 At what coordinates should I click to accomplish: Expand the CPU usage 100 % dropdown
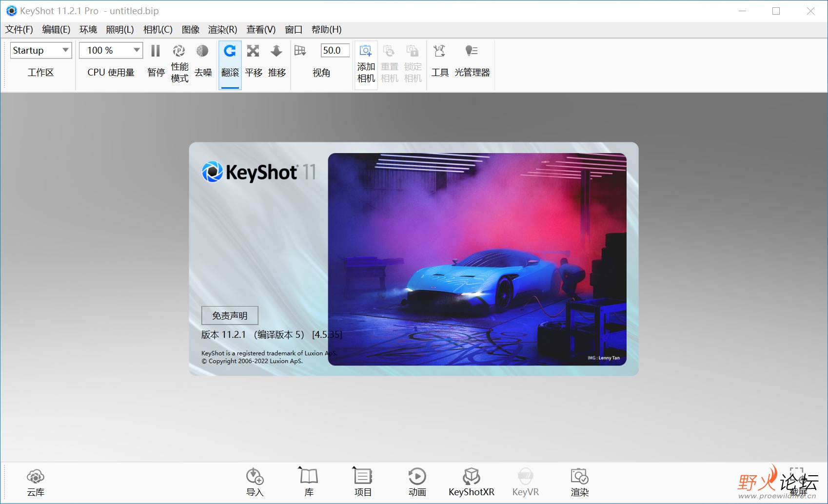pyautogui.click(x=111, y=50)
